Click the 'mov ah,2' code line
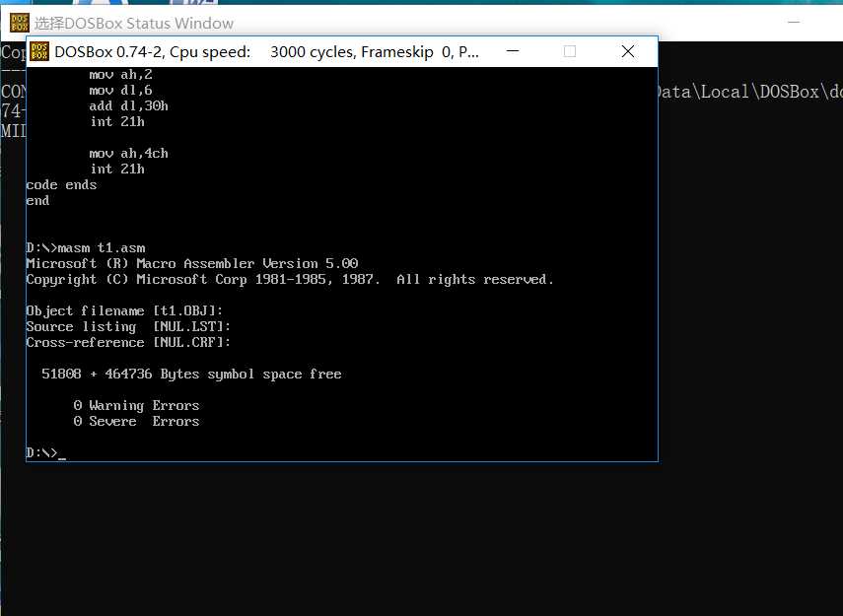The image size is (843, 616). click(x=120, y=74)
